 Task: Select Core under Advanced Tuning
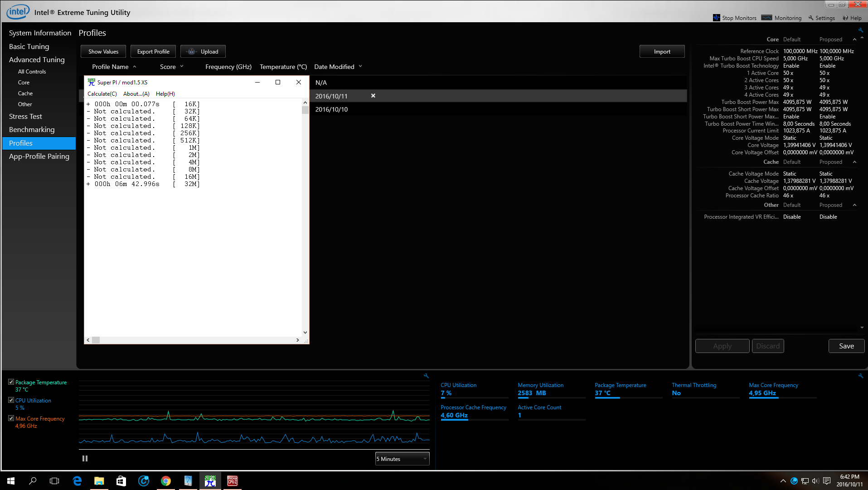tap(24, 83)
